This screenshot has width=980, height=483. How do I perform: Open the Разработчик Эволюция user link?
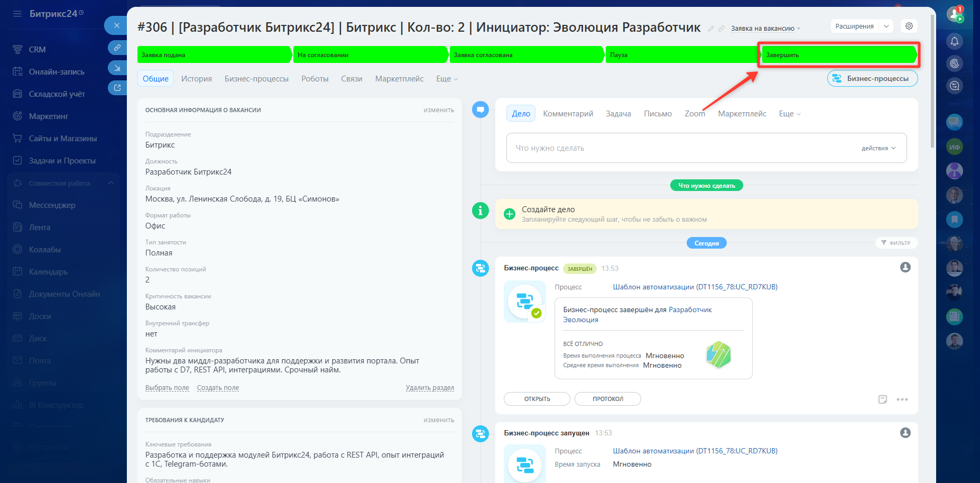click(x=637, y=315)
